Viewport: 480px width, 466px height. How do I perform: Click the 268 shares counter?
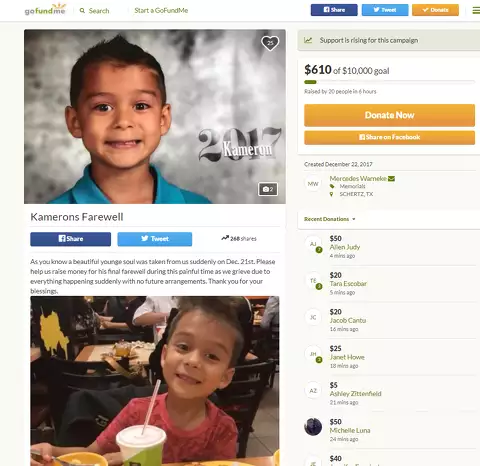pyautogui.click(x=239, y=239)
